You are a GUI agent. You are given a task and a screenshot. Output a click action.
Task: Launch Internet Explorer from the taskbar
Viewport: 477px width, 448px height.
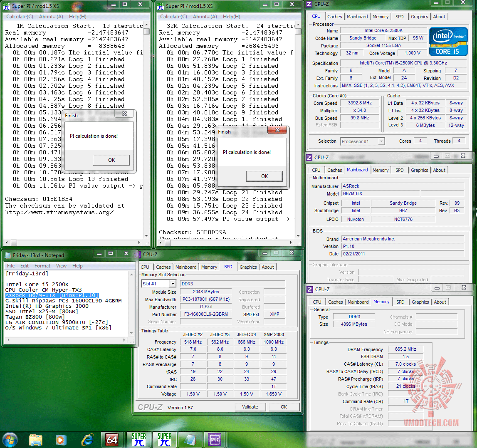(x=87, y=439)
